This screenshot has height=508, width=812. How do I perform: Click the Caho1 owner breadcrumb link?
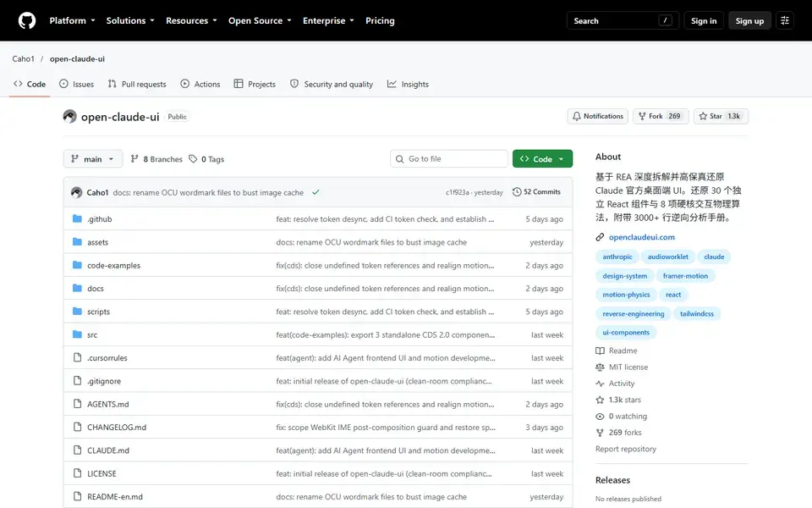pyautogui.click(x=24, y=58)
